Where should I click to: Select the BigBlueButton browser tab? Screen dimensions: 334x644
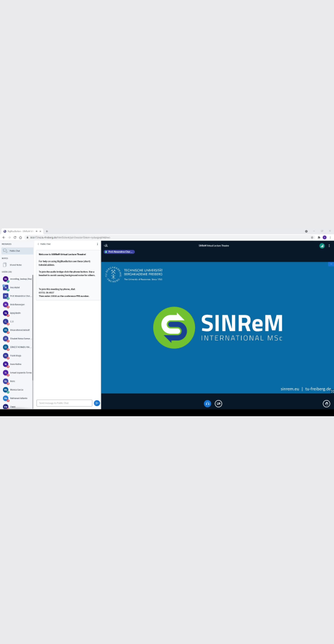pos(22,231)
